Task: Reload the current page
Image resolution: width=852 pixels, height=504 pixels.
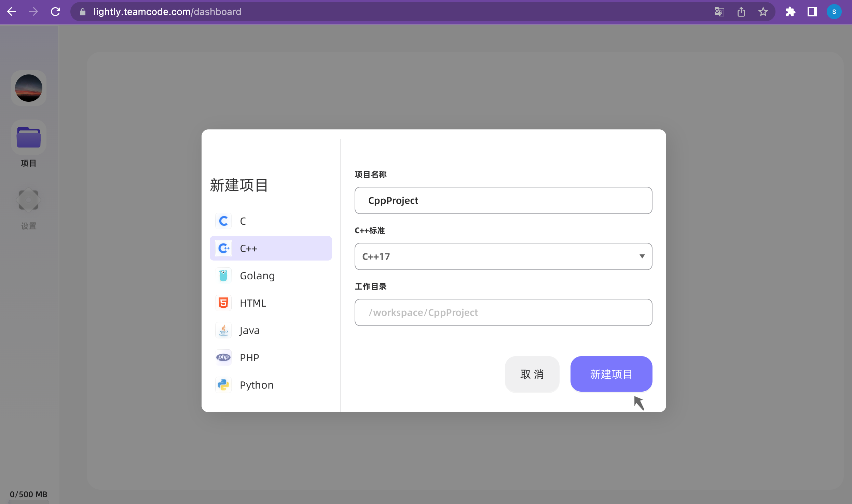Action: pyautogui.click(x=56, y=12)
